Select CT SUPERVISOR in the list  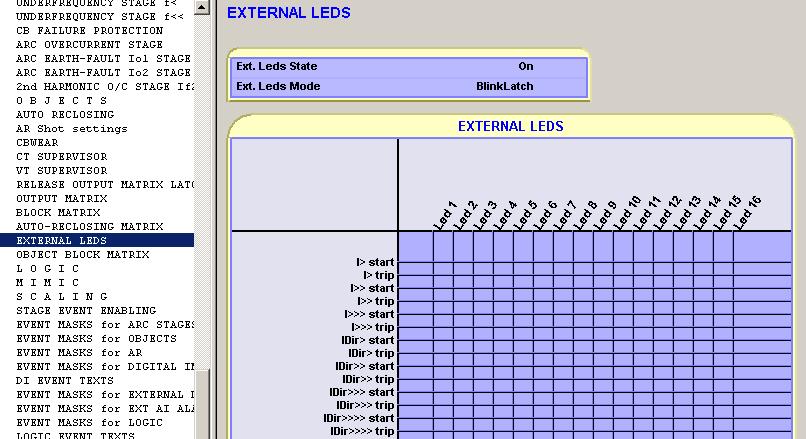(x=61, y=157)
